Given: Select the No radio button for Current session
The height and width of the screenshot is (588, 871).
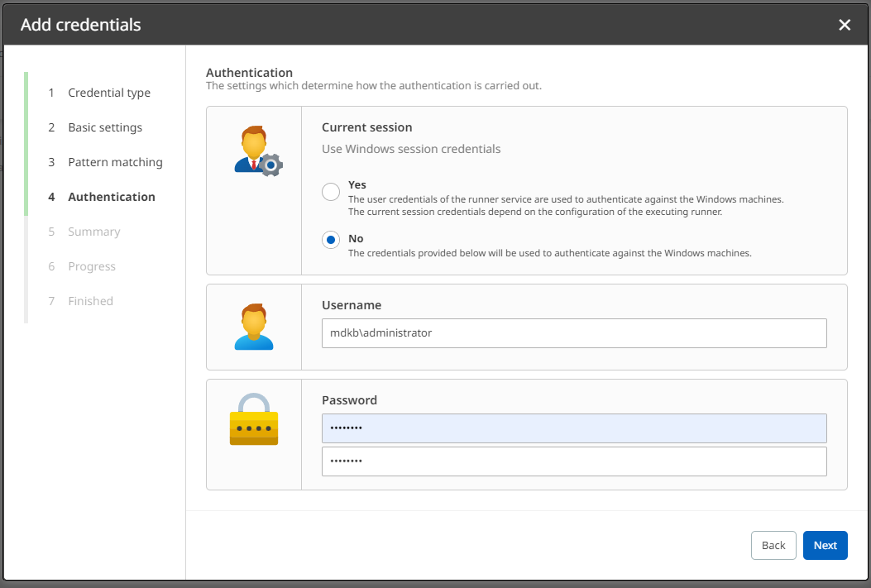Looking at the screenshot, I should tap(331, 240).
